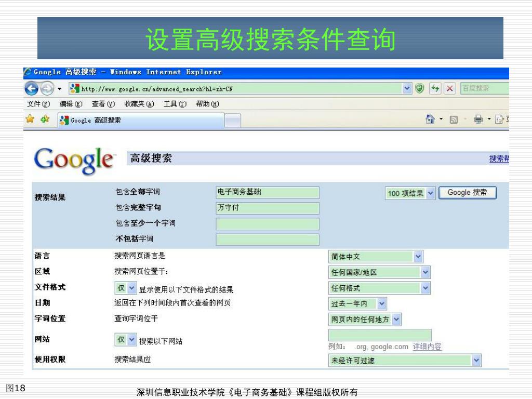Click the RSS feeds icon
The width and height of the screenshot is (532, 399).
point(454,119)
